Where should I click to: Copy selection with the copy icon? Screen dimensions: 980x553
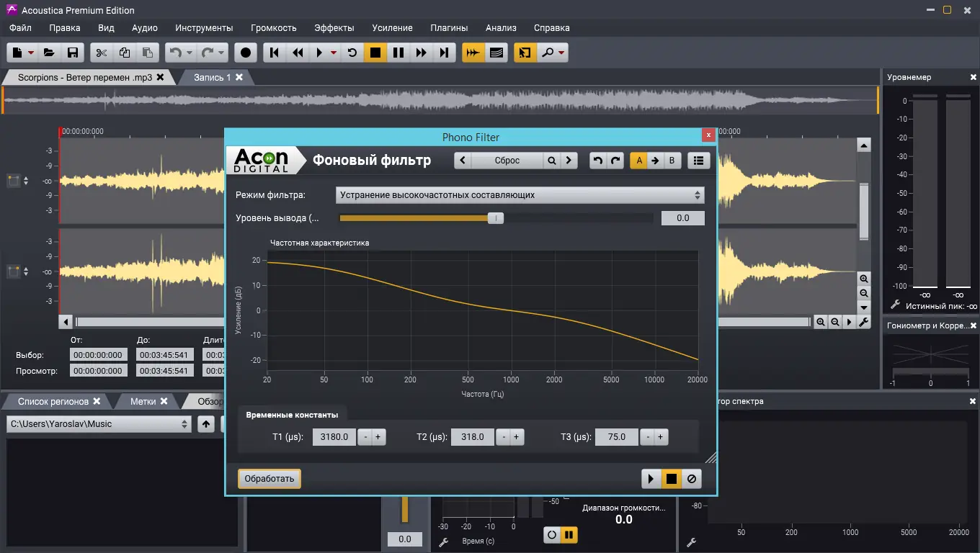click(124, 53)
